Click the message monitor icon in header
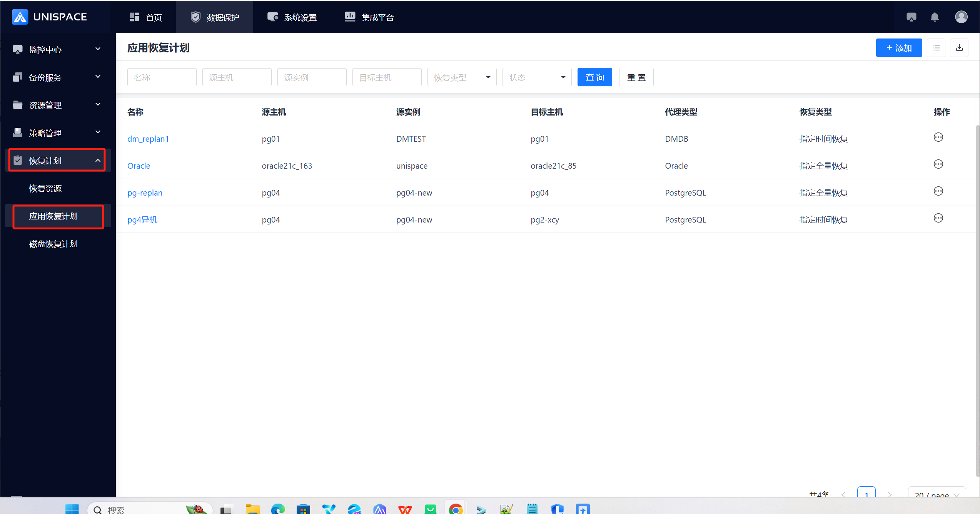Screen dimensions: 980x514 (x=911, y=17)
